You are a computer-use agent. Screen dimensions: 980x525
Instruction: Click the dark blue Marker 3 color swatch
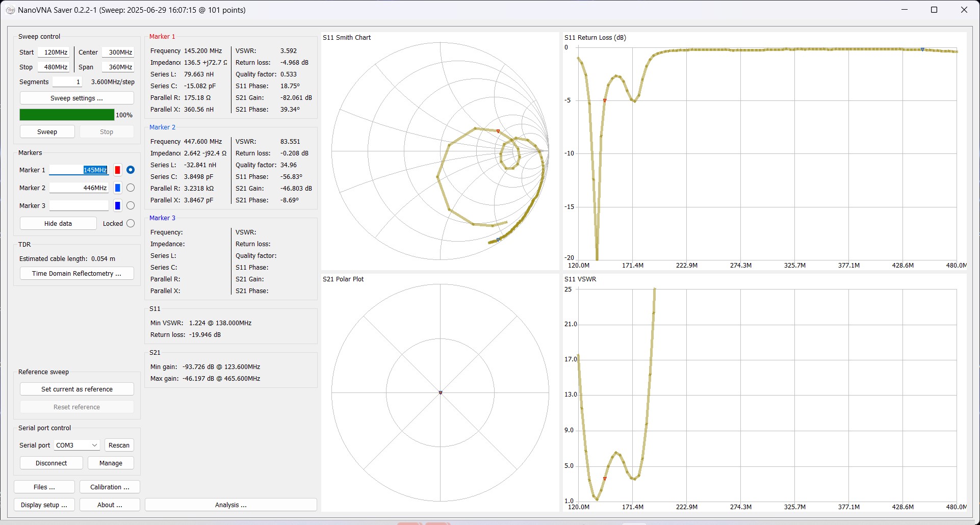117,206
